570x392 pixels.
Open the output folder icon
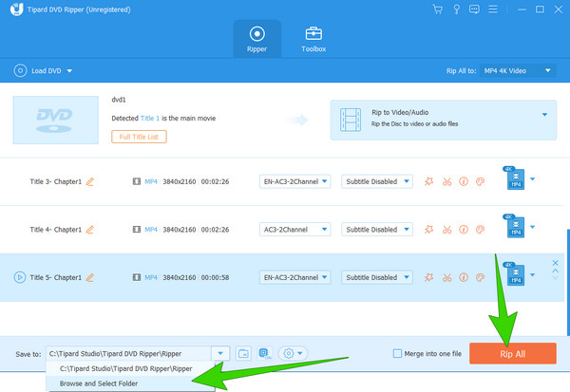coord(243,353)
